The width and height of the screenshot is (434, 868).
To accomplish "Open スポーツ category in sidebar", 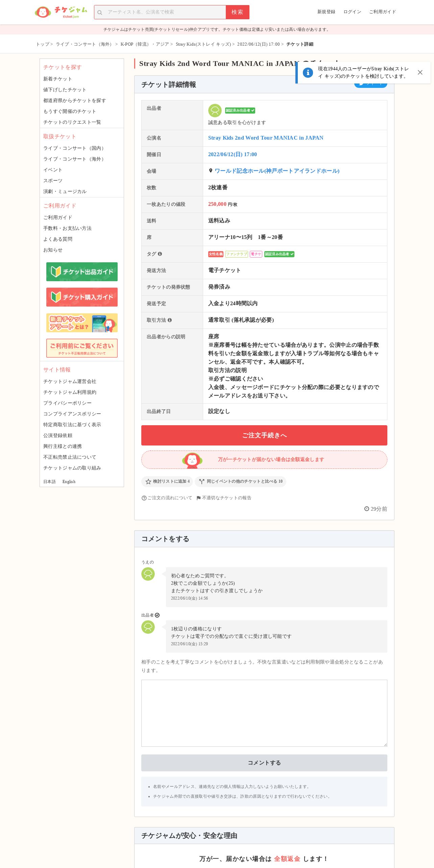I will point(53,180).
